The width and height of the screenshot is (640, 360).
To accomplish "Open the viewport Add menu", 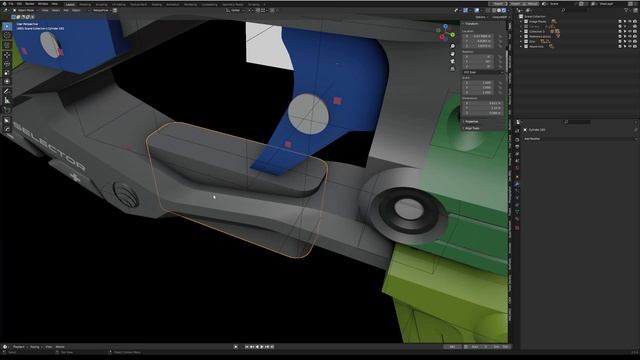I will click(66, 10).
